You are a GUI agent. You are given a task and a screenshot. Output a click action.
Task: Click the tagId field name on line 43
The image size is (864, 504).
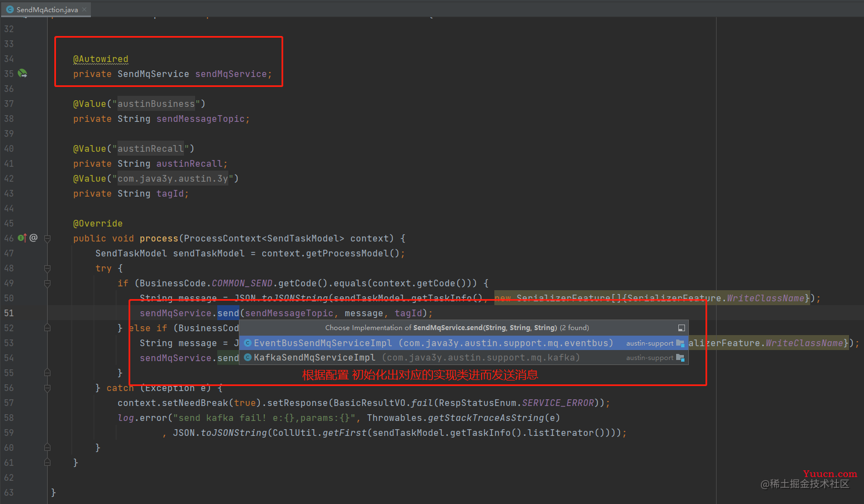[170, 193]
